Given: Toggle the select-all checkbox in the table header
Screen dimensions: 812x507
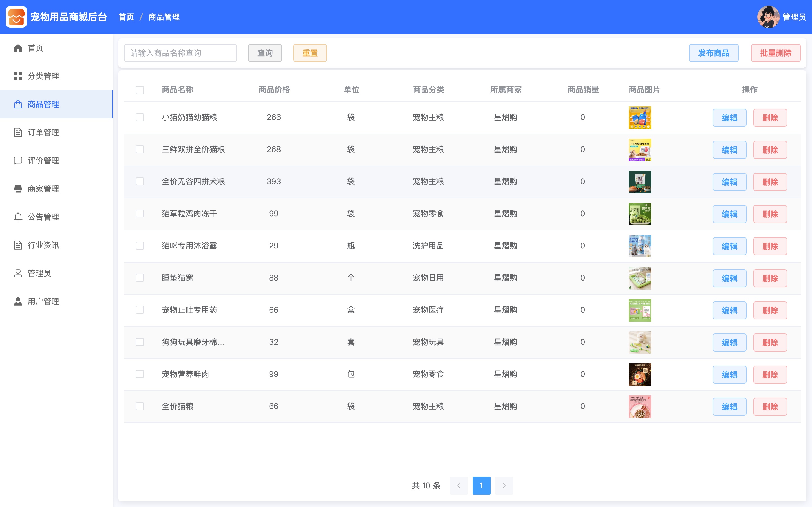Looking at the screenshot, I should [x=140, y=90].
